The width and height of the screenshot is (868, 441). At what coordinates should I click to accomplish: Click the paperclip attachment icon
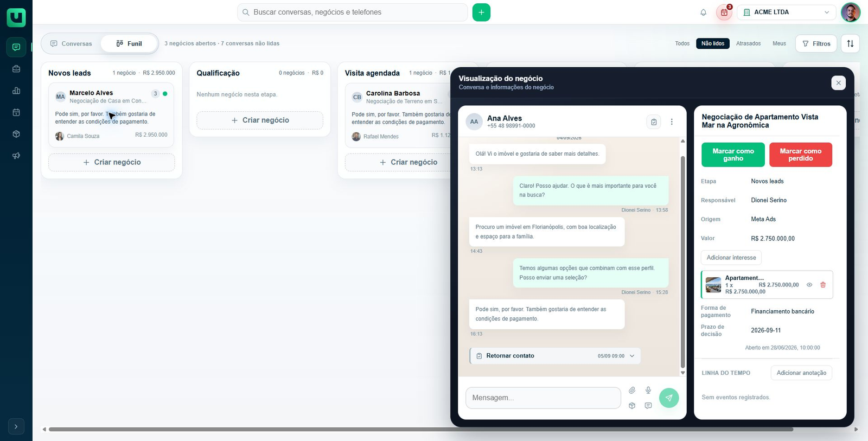pyautogui.click(x=632, y=390)
